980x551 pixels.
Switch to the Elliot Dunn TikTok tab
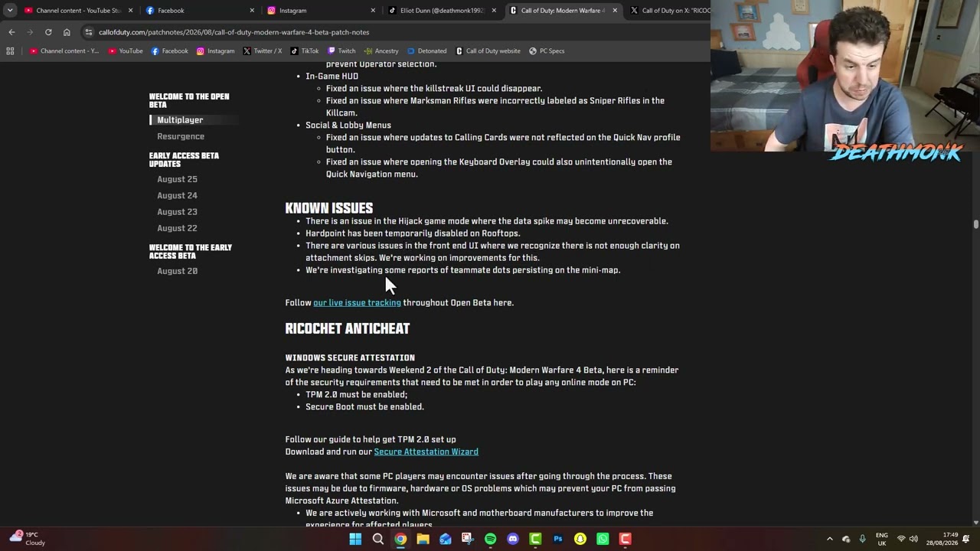tap(442, 11)
